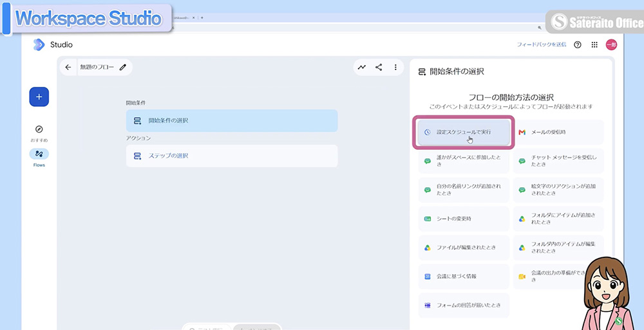Select 開始条件の選択 step card
This screenshot has width=644, height=330.
[232, 121]
